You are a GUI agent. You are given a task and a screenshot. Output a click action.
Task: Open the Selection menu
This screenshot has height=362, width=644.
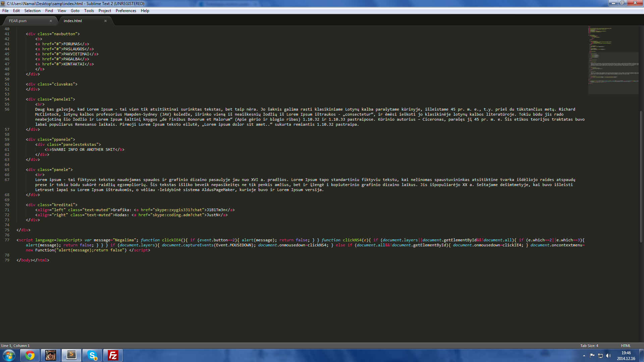pyautogui.click(x=32, y=11)
